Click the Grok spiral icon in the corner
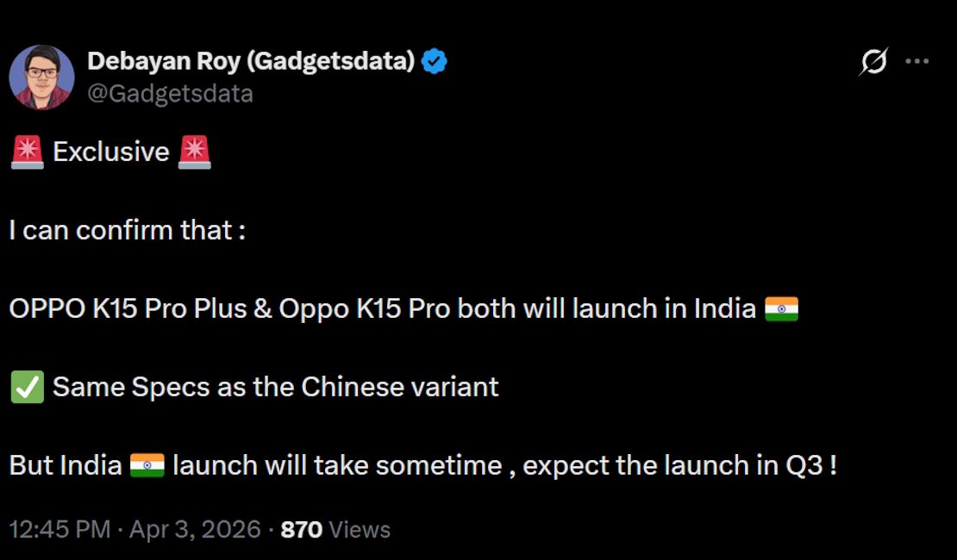This screenshot has height=560, width=957. [x=874, y=61]
